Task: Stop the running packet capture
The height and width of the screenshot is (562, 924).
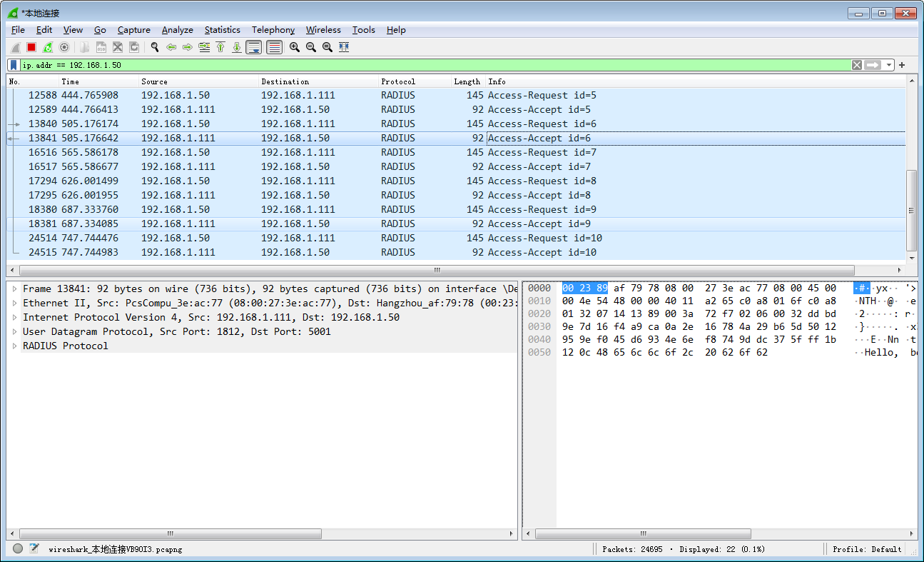Action: [31, 47]
